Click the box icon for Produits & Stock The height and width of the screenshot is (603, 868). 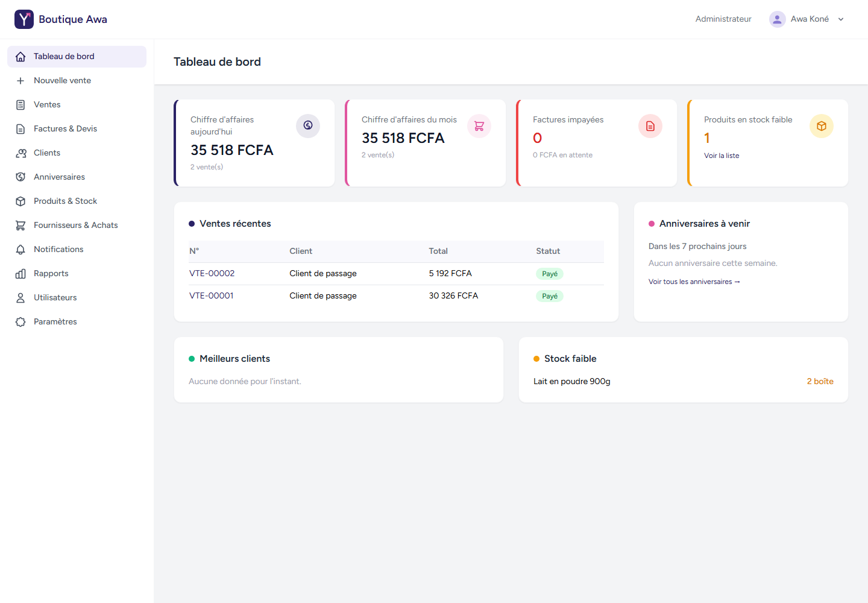point(20,201)
